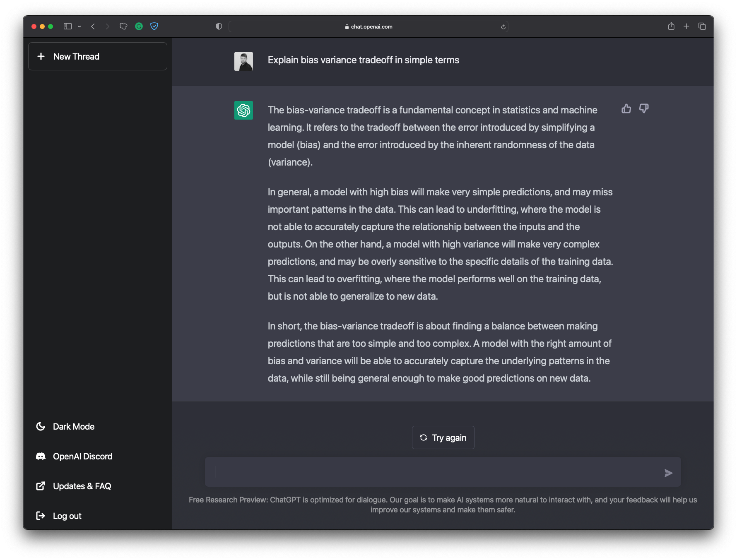
Task: Click the thumbs up icon on response
Action: click(x=626, y=109)
